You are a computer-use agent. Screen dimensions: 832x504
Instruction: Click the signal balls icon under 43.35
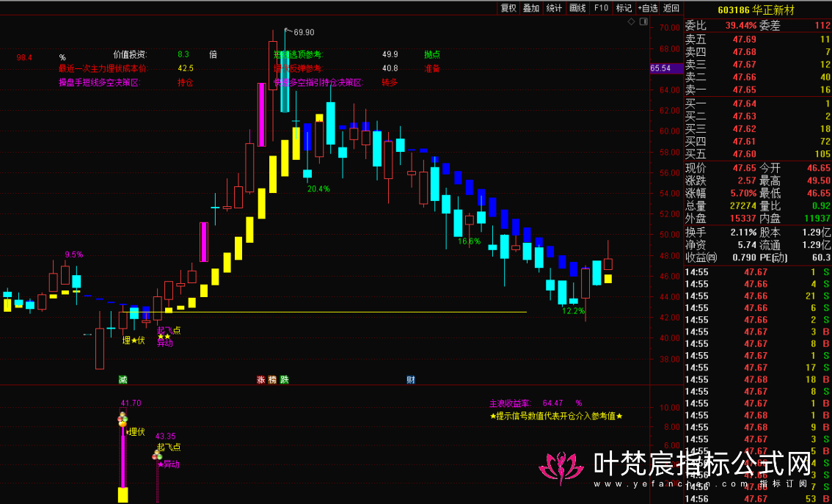[x=157, y=455]
